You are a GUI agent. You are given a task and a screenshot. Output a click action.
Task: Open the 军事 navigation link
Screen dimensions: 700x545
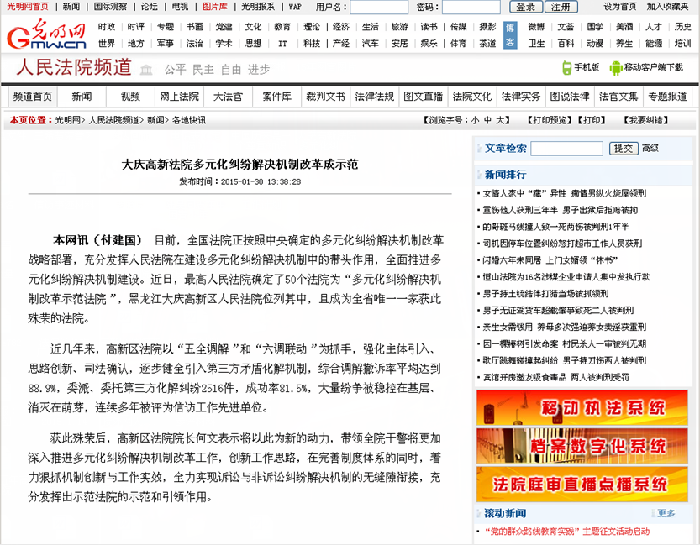[165, 43]
